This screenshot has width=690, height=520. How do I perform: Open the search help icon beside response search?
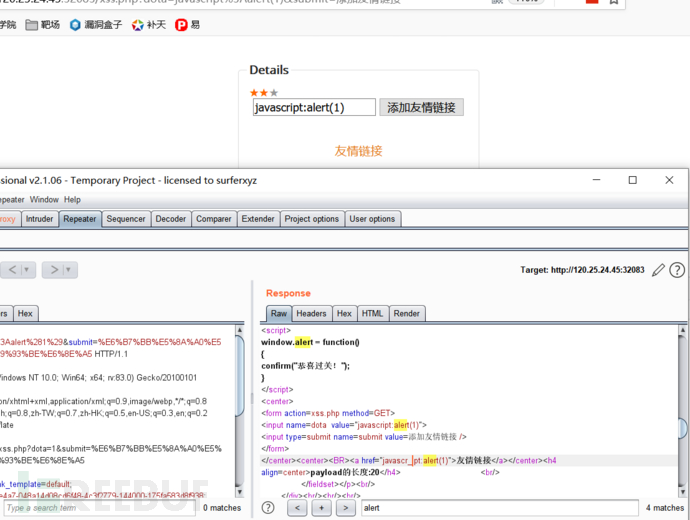(x=268, y=508)
